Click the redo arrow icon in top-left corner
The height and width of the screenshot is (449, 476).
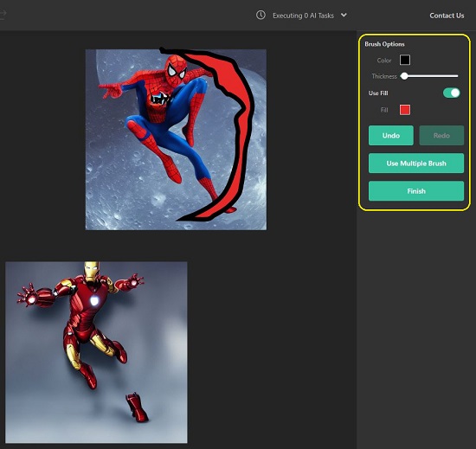(3, 14)
